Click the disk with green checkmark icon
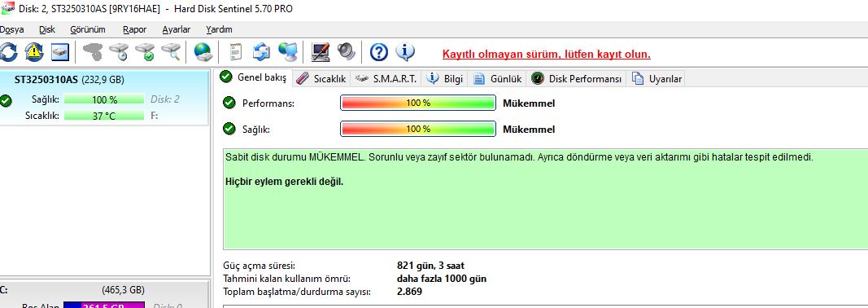The image size is (868, 308). point(145,52)
